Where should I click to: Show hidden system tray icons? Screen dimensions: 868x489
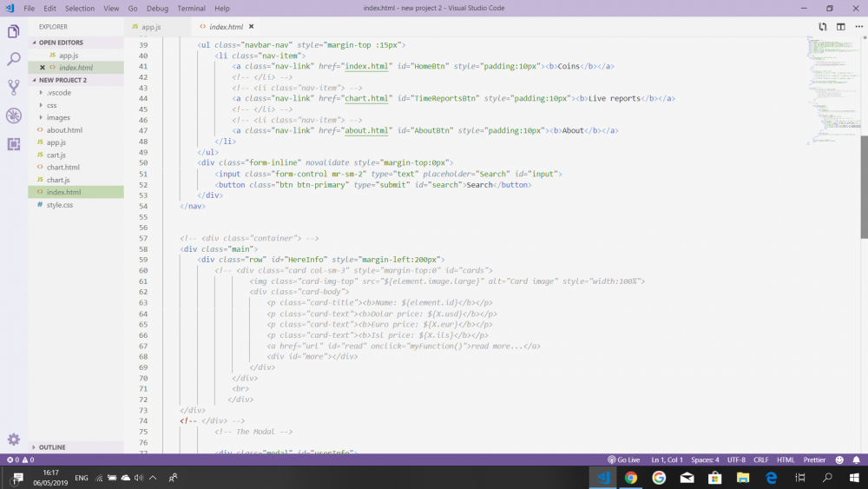(153, 478)
